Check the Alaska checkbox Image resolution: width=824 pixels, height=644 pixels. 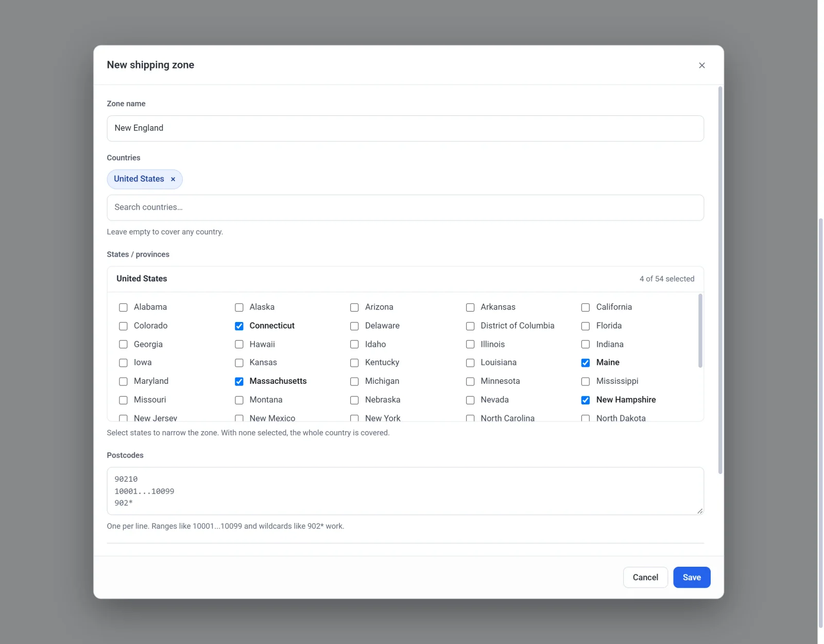tap(239, 308)
